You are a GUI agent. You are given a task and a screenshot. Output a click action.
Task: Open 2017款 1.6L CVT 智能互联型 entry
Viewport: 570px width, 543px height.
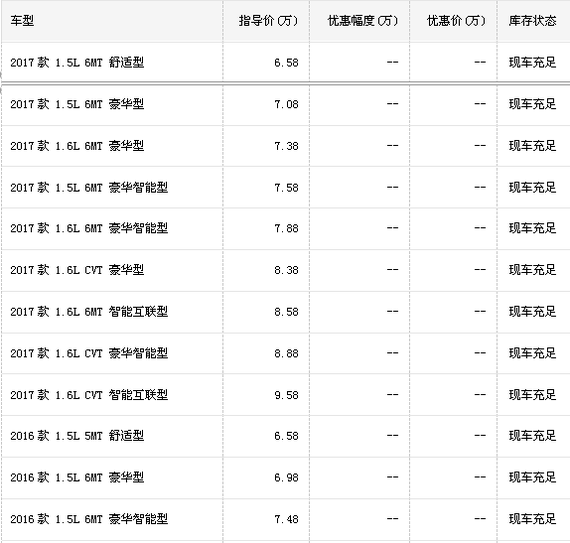89,395
